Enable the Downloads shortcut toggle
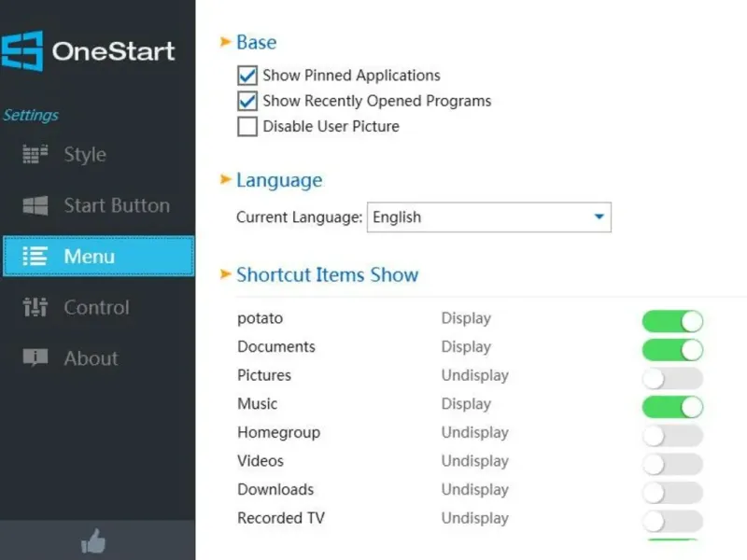The image size is (747, 560). pos(672,493)
